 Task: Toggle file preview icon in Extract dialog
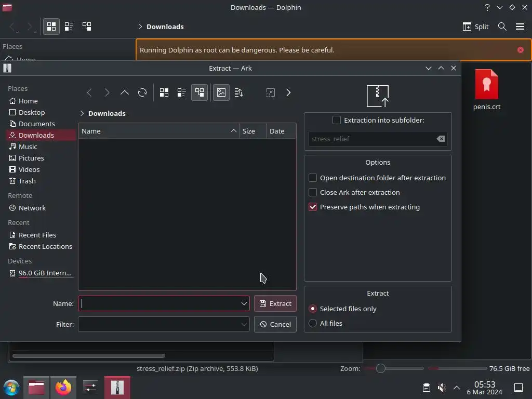click(221, 92)
